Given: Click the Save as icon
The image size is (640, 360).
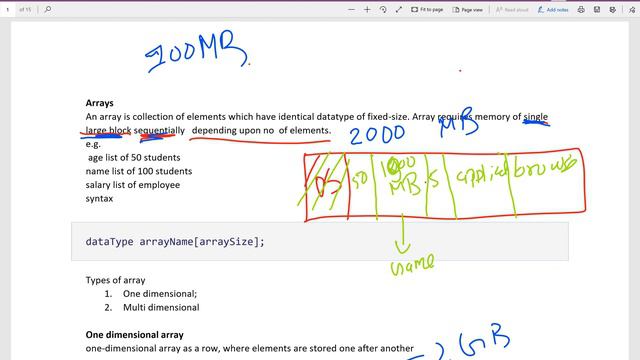Looking at the screenshot, I should pos(613,9).
